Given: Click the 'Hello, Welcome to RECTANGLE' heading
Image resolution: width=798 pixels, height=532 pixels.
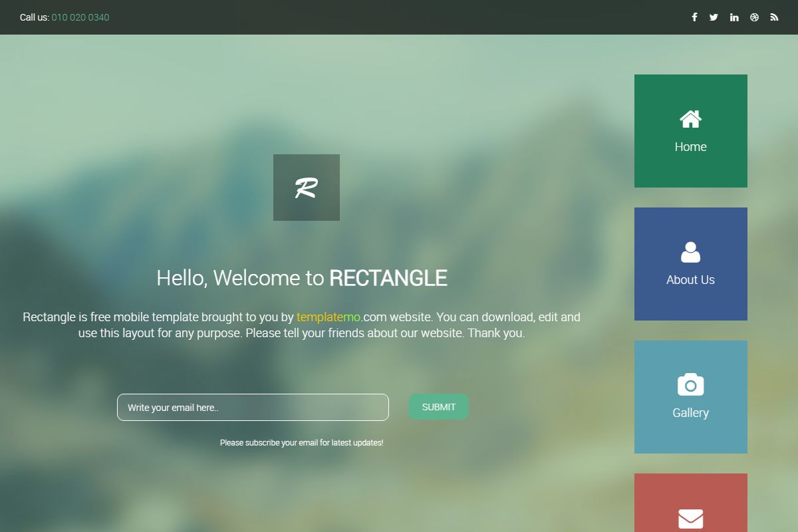Looking at the screenshot, I should pyautogui.click(x=302, y=278).
